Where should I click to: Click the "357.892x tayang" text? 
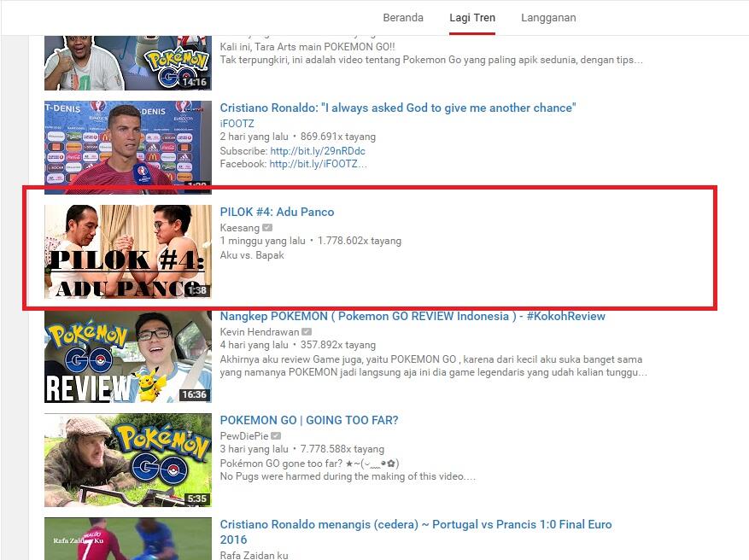337,345
